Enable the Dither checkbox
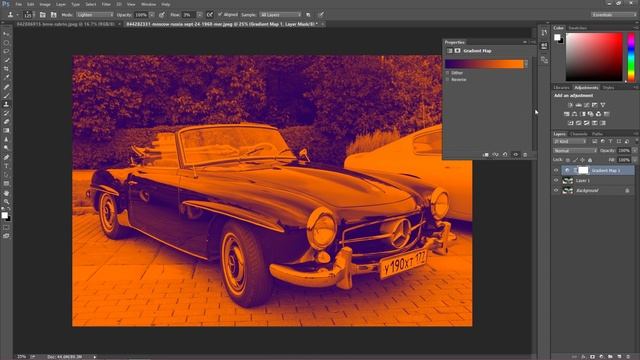 coord(448,73)
